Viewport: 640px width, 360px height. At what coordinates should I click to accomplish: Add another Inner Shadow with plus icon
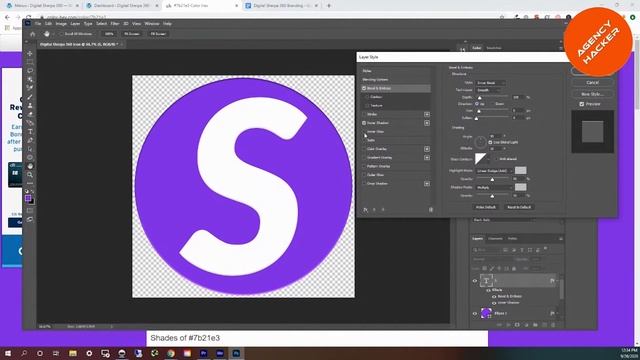coord(427,123)
